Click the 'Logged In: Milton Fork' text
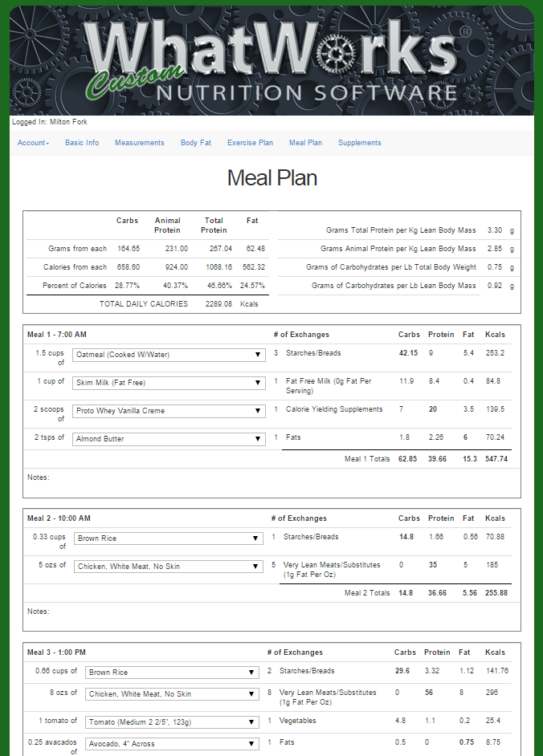Viewport: 543px width, 756px height. 50,122
